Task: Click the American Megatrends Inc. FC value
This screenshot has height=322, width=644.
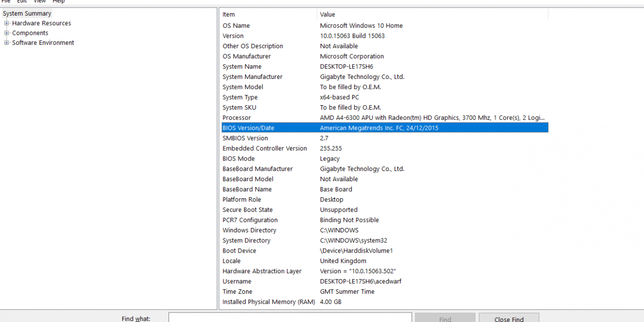Action: click(x=379, y=128)
